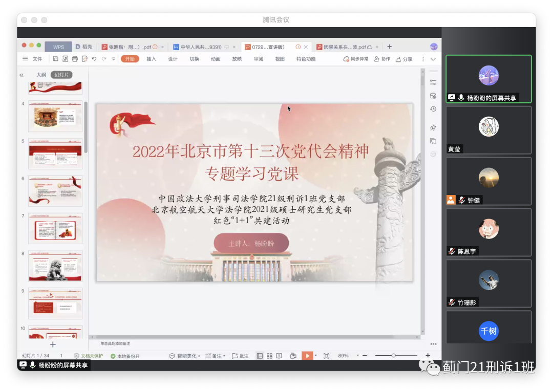Select the 切换 ribbon tab
The width and height of the screenshot is (553, 392).
(195, 59)
